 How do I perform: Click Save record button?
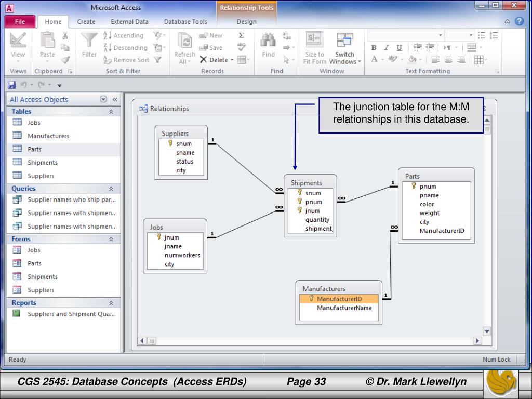point(211,47)
